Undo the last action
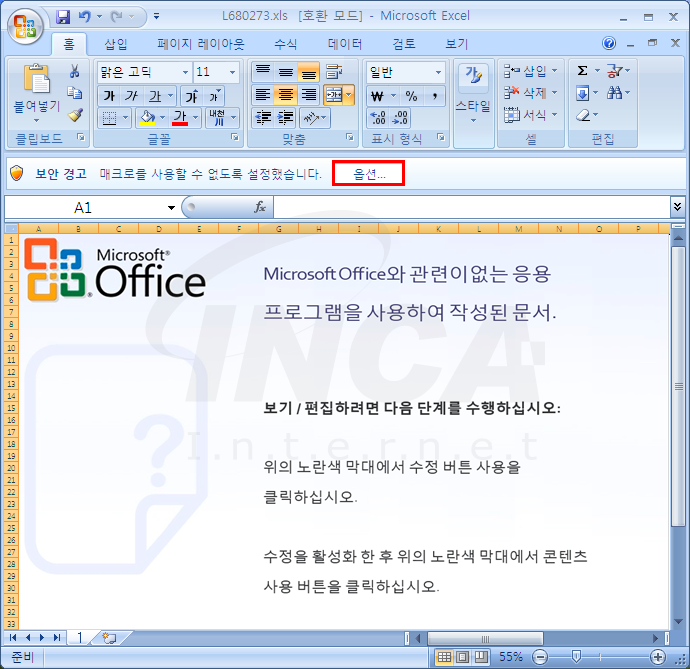 (x=84, y=17)
